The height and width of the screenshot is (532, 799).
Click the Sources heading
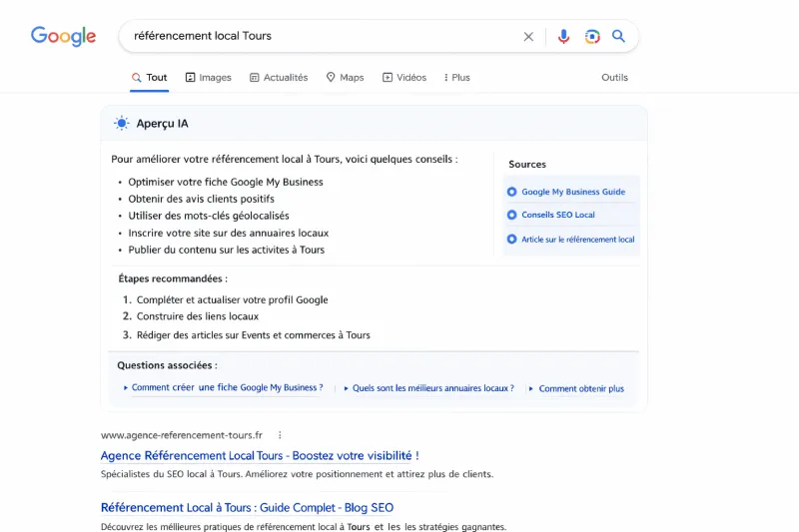(527, 165)
